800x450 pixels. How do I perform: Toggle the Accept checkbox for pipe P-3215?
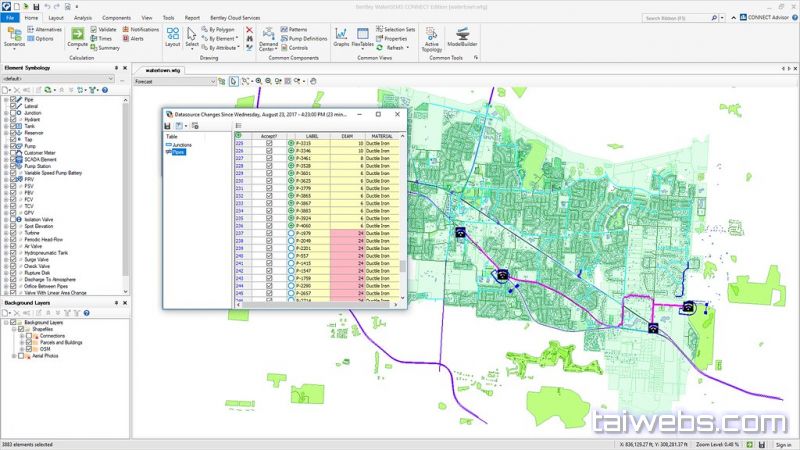(x=269, y=143)
